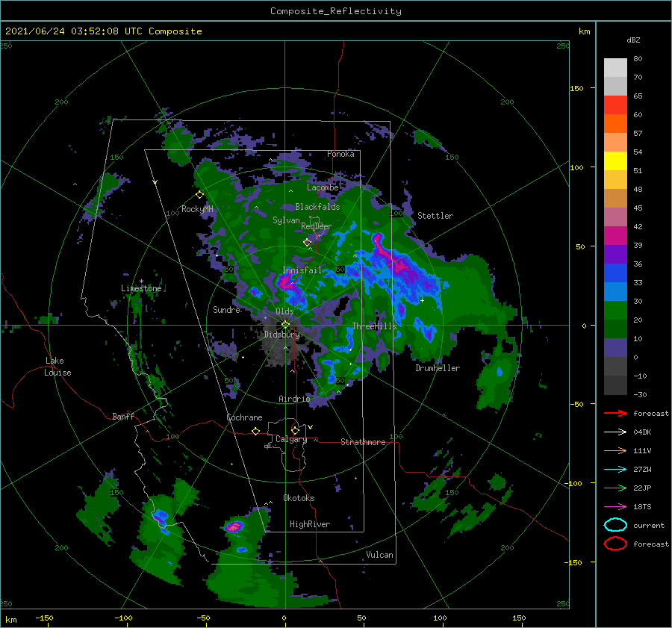Image resolution: width=672 pixels, height=628 pixels.
Task: Select the 65 dBZ red color swatch
Action: click(615, 105)
